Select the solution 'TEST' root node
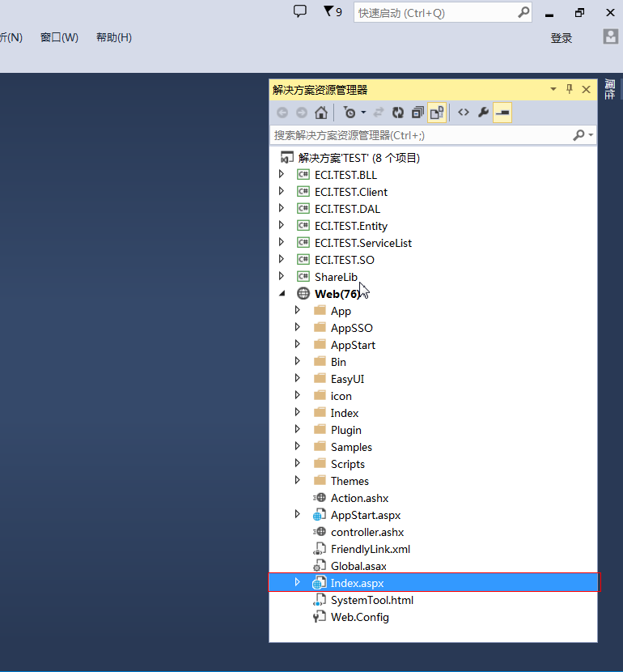The width and height of the screenshot is (623, 672). pos(358,158)
